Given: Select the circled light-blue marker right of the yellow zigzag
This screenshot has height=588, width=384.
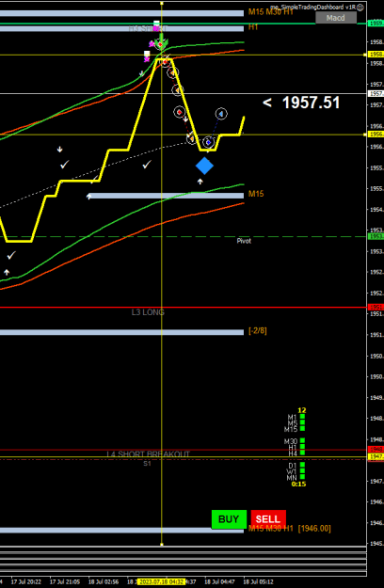Looking at the screenshot, I should coord(221,113).
